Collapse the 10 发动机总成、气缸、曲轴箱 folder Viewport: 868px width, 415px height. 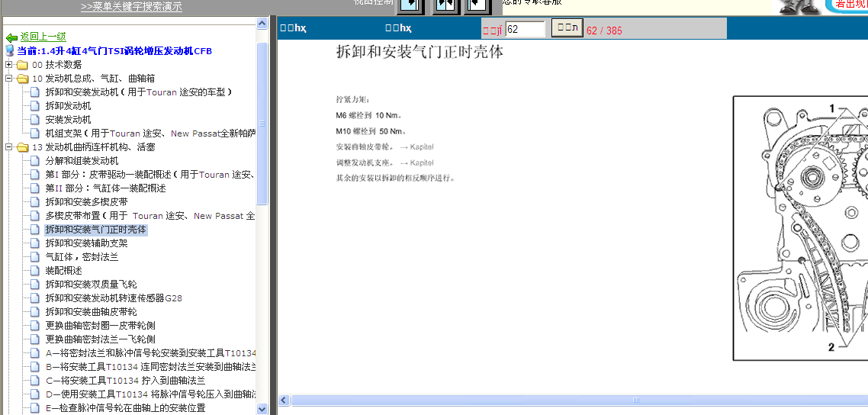click(9, 79)
